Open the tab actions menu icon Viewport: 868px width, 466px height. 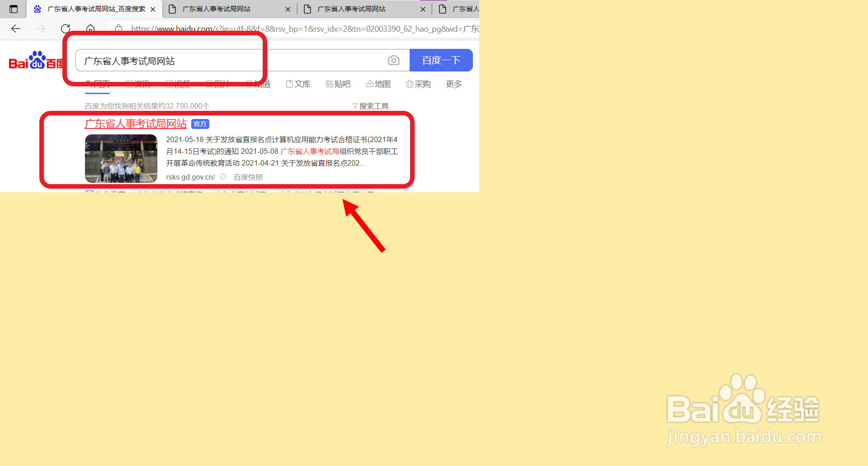tap(14, 9)
